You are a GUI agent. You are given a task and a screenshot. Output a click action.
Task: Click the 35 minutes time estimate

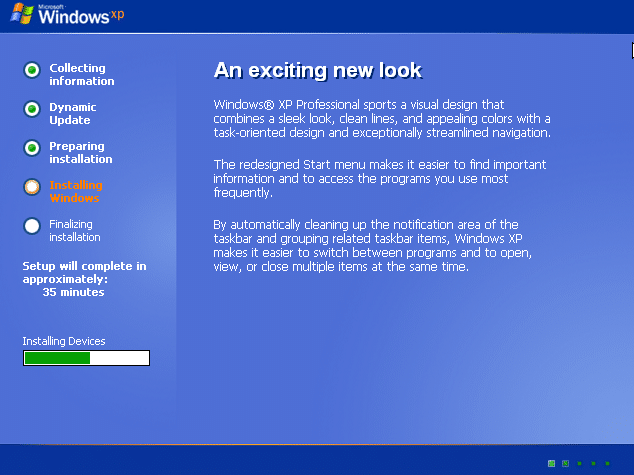[x=73, y=292]
